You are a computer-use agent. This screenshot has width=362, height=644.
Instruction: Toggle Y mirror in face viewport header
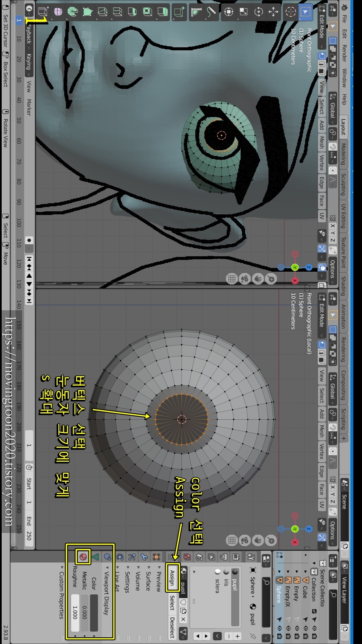point(333,233)
